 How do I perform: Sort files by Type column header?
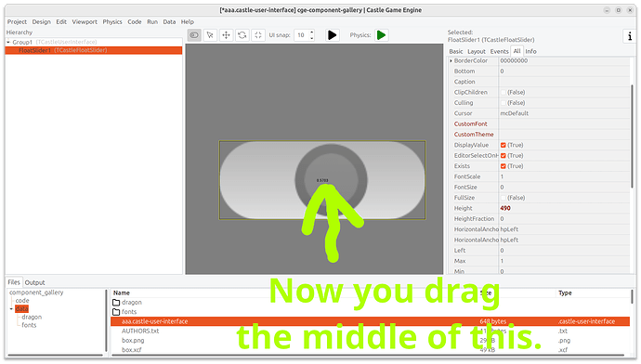[x=565, y=292]
